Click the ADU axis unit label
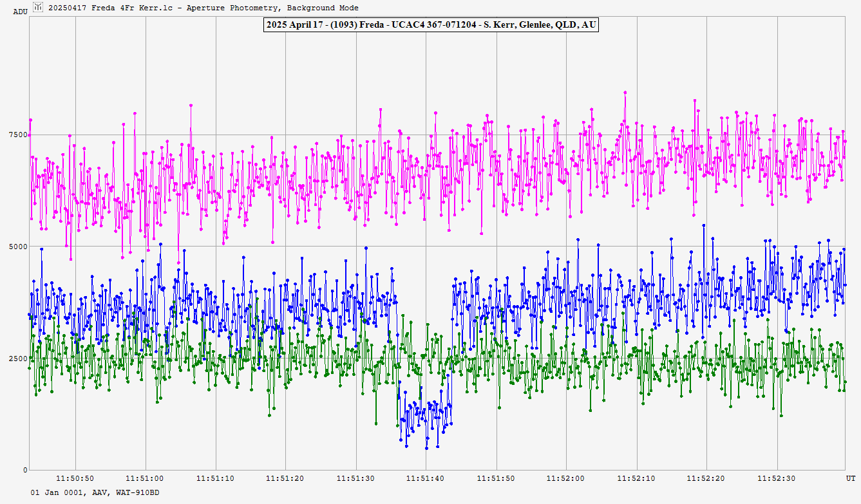Screen dimensions: 861x504 pos(21,11)
